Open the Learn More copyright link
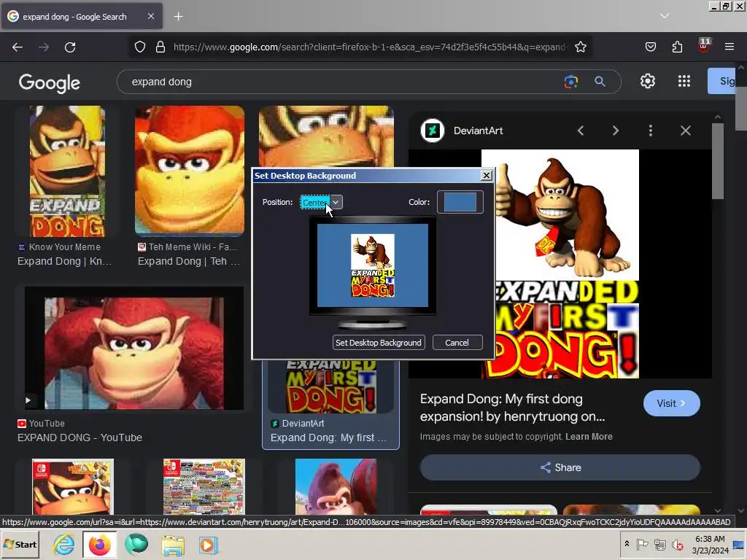747x560 pixels. (589, 437)
